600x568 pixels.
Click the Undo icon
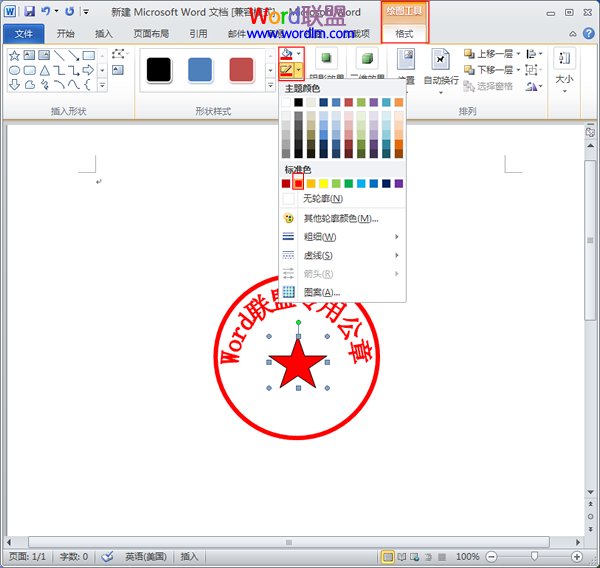tap(46, 11)
